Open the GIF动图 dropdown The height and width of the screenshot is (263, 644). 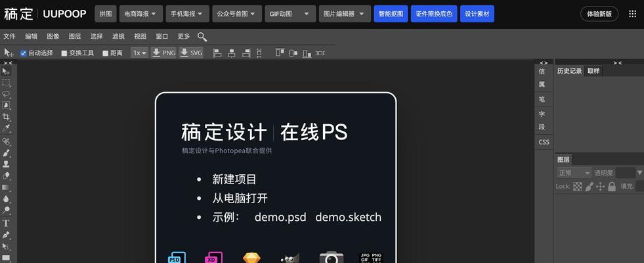coord(290,14)
